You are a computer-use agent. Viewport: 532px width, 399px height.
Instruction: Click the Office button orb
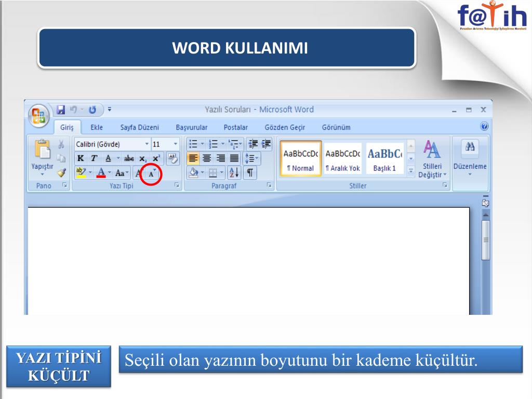(38, 115)
